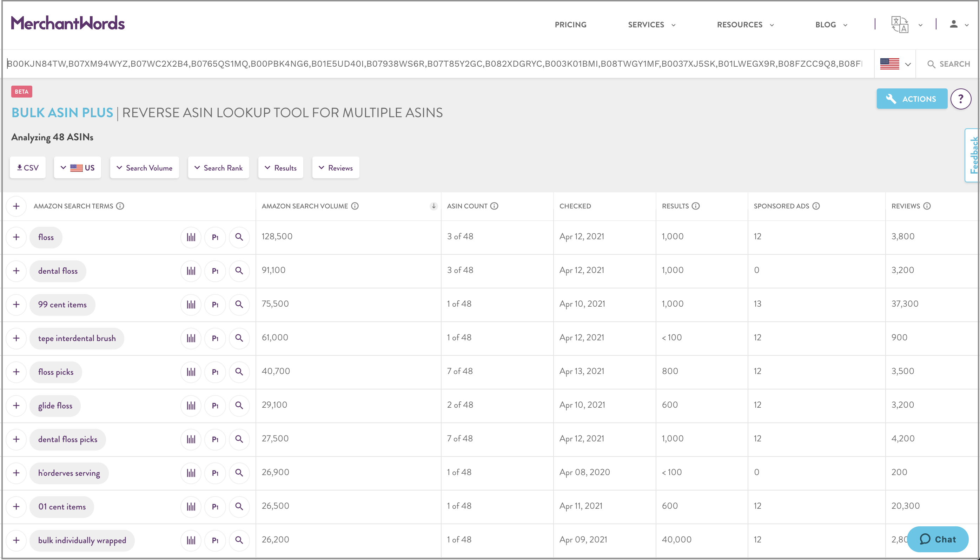Viewport: 980px width, 560px height.
Task: Click the info icon beside ASIN Count
Action: [x=494, y=206]
